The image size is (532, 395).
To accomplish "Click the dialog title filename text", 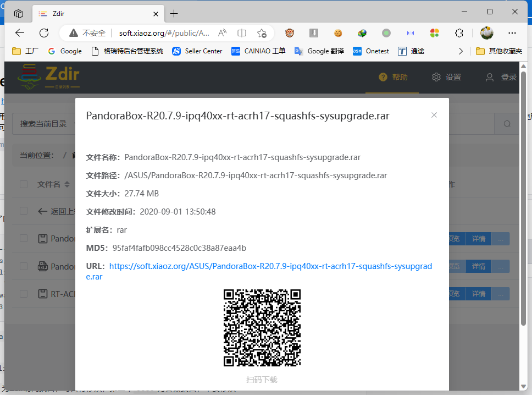I will pos(237,116).
